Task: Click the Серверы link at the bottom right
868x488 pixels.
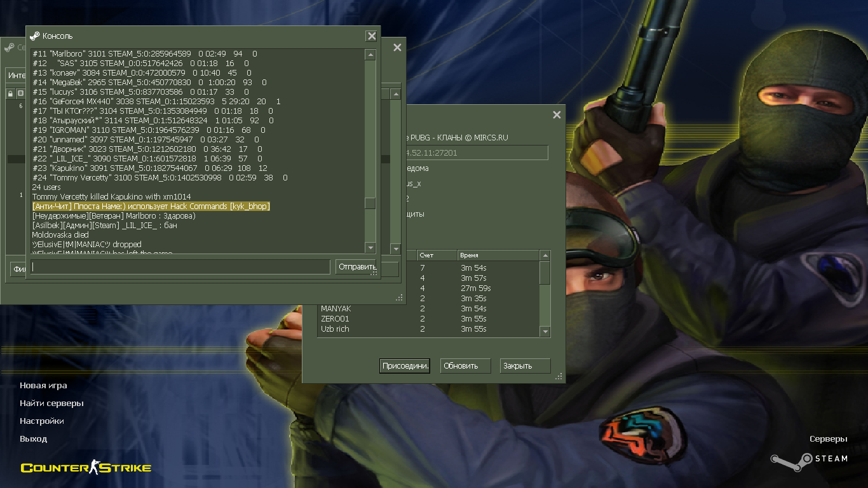Action: (x=829, y=439)
